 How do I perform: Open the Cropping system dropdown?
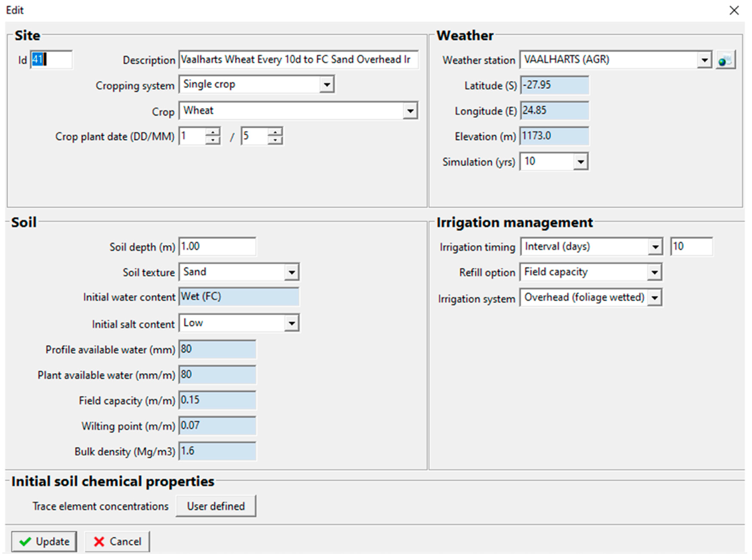327,84
